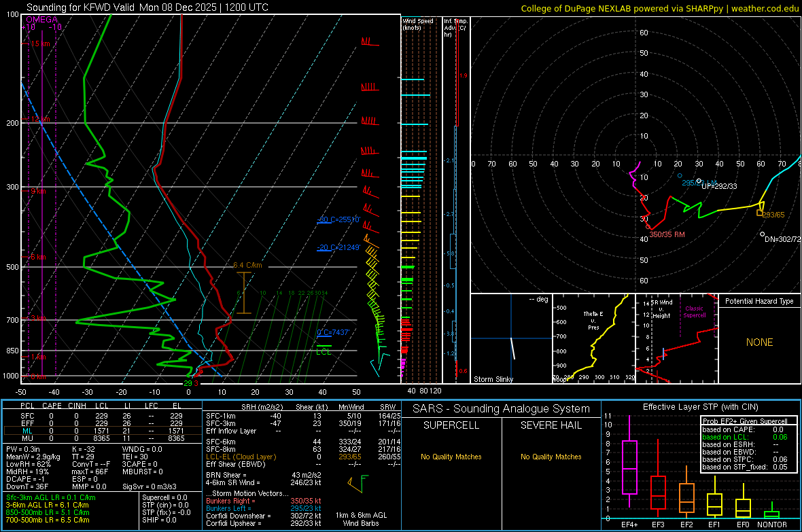
Task: Click the SHIP = 0.0 value
Action: coord(159,520)
